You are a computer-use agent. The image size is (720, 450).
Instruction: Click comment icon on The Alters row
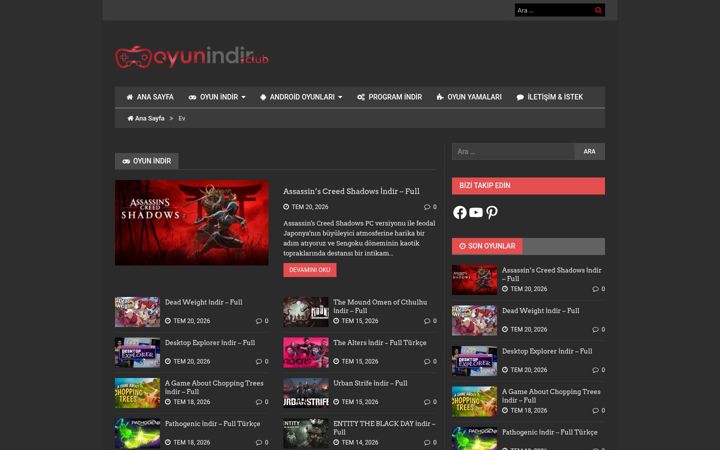427,361
